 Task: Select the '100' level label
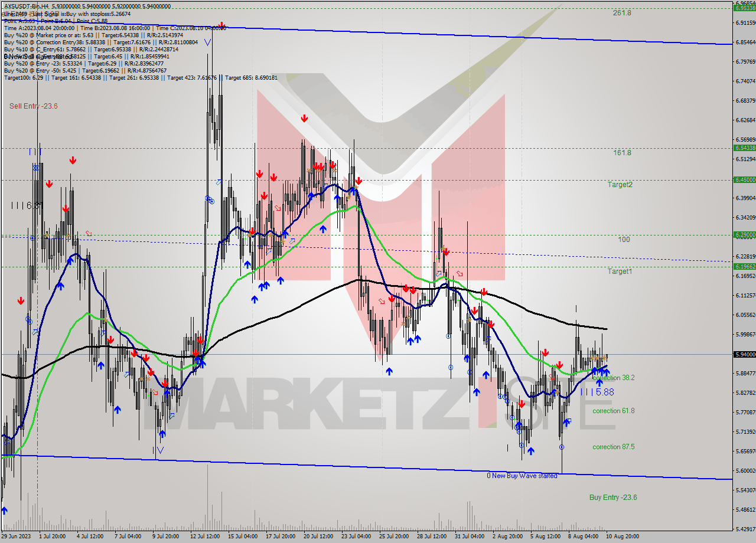pyautogui.click(x=624, y=240)
